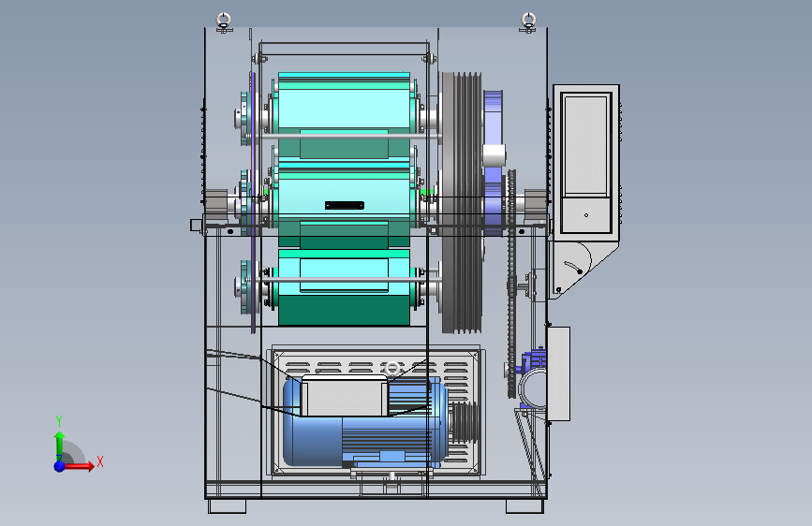Select the blue electric motor body
The width and height of the screenshot is (812, 526).
pos(365,422)
